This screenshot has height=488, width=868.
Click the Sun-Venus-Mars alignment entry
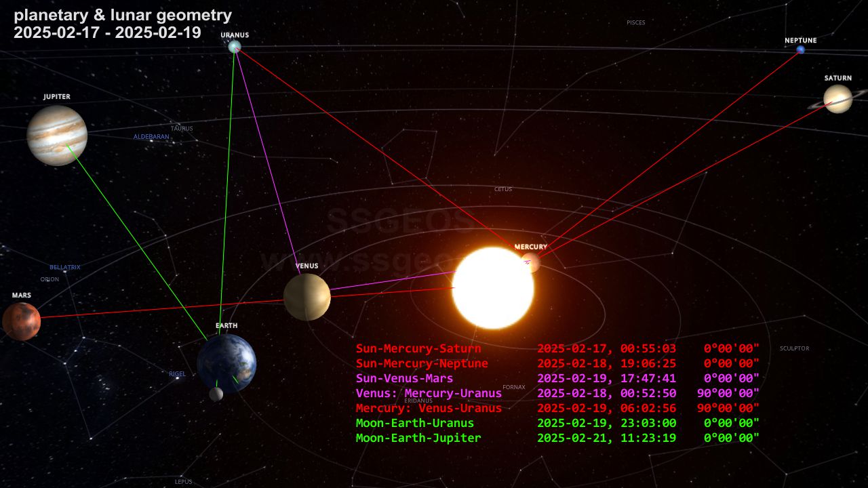pos(404,378)
